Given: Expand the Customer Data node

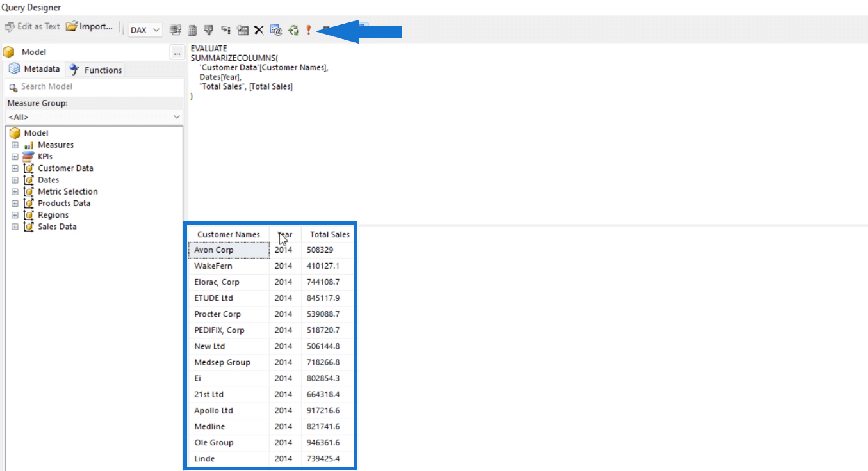Looking at the screenshot, I should tap(15, 168).
